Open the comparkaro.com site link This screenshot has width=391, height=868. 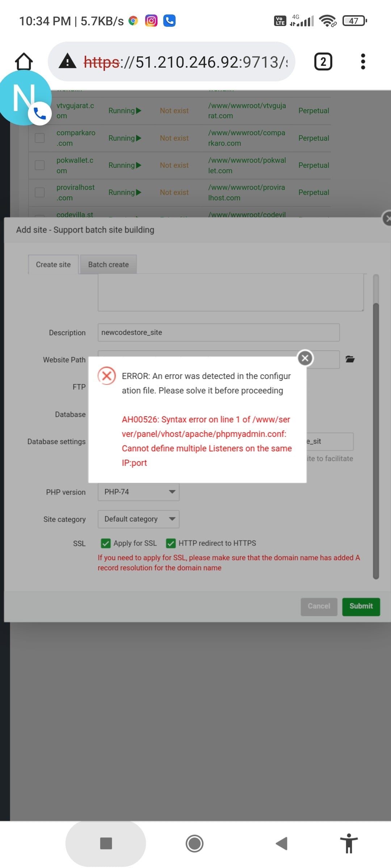pyautogui.click(x=76, y=138)
